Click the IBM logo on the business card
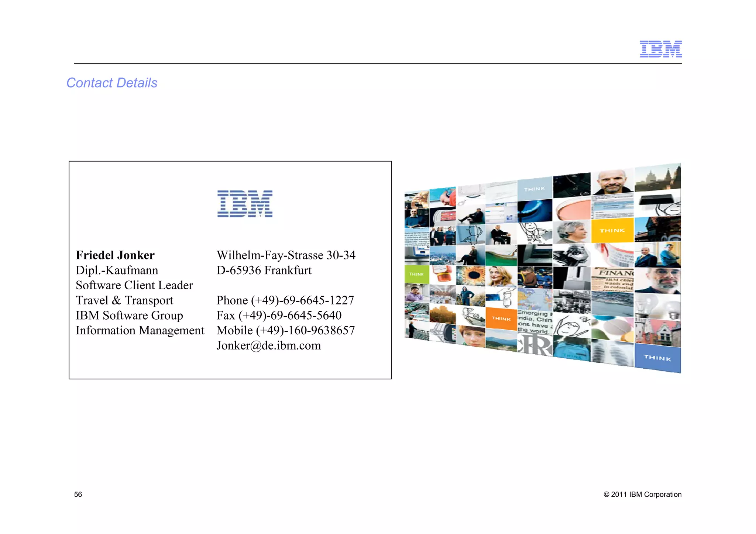This screenshot has height=534, width=756. (x=245, y=203)
